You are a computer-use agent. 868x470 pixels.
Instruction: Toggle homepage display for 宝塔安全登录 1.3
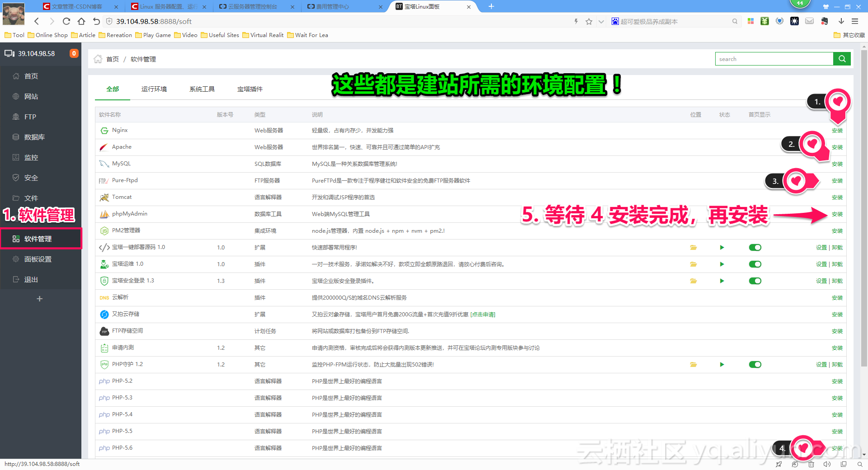[755, 281]
